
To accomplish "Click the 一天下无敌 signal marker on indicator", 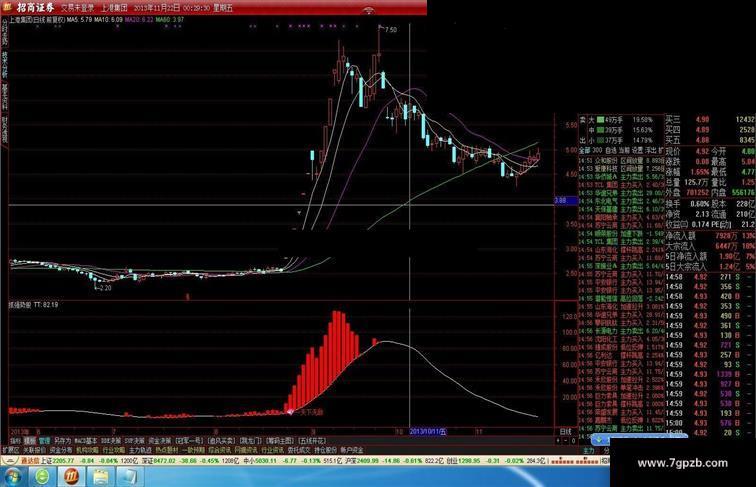I will (x=308, y=412).
